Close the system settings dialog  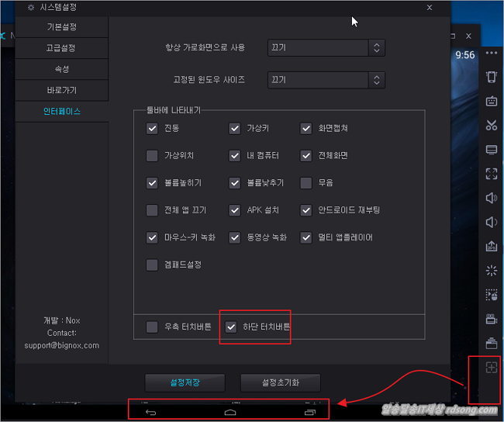[x=430, y=8]
